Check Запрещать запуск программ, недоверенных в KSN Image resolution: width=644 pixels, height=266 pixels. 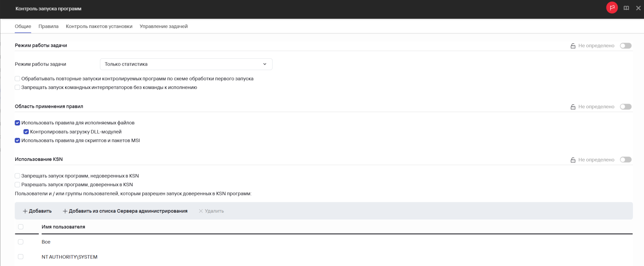17,176
